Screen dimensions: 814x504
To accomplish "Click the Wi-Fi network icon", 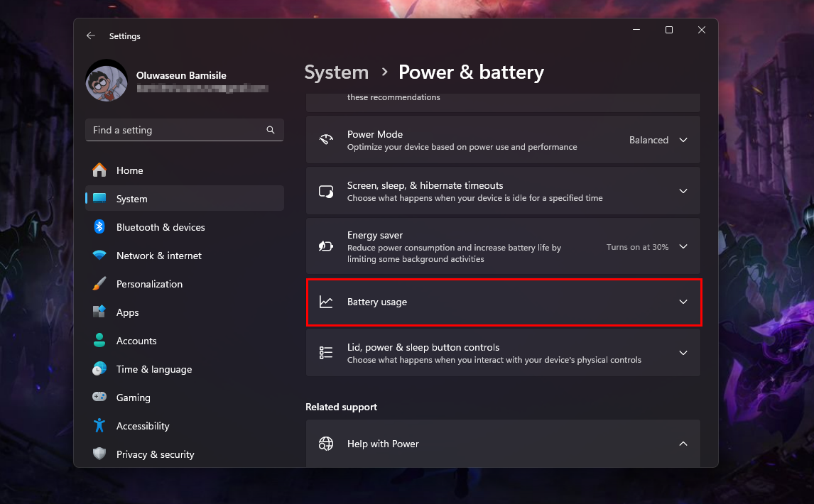I will pos(99,255).
